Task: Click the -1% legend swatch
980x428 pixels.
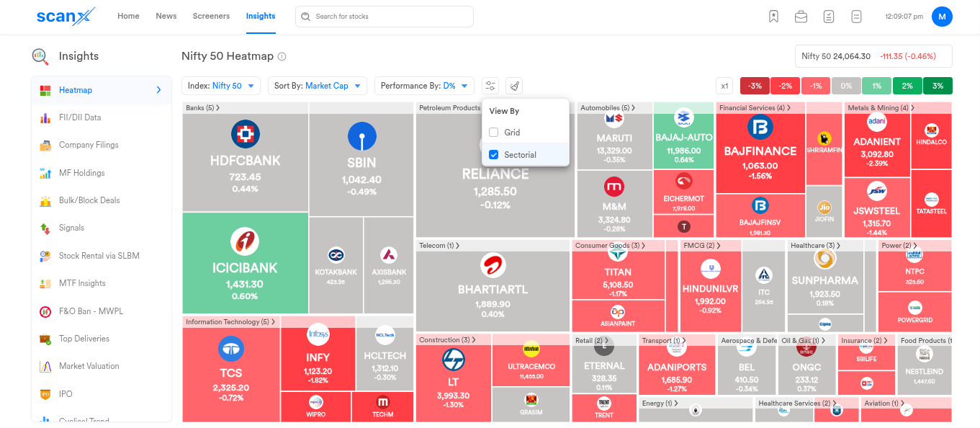Action: click(816, 86)
